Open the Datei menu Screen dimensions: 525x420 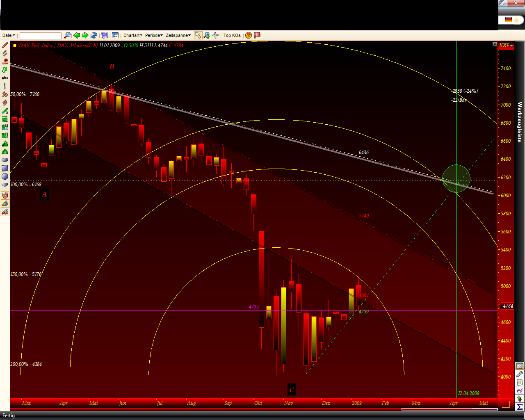coord(9,35)
